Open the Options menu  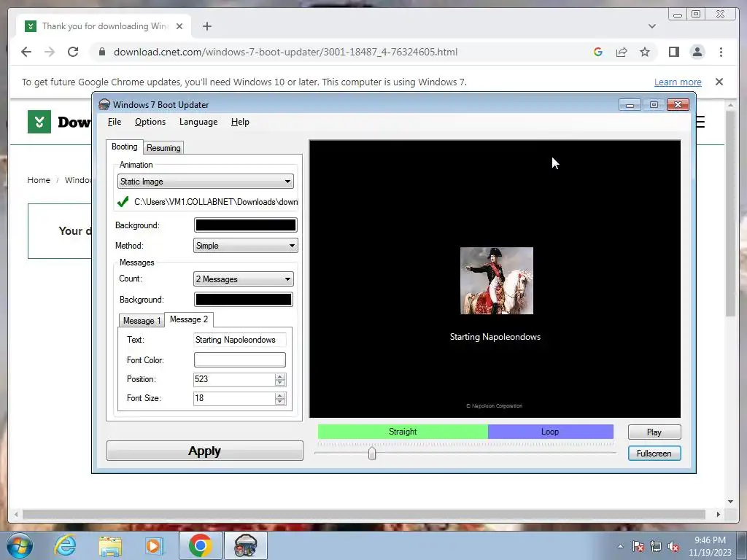pos(150,122)
